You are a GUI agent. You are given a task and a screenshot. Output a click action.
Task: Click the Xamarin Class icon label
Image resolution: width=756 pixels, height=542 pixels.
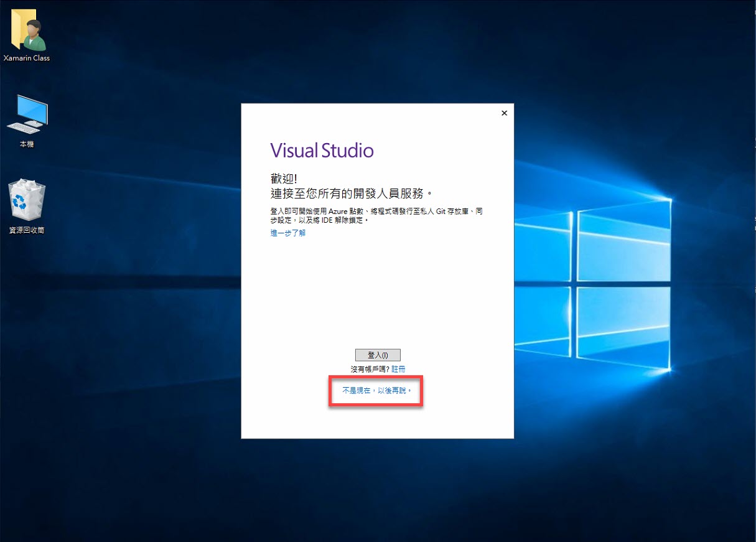tap(27, 58)
